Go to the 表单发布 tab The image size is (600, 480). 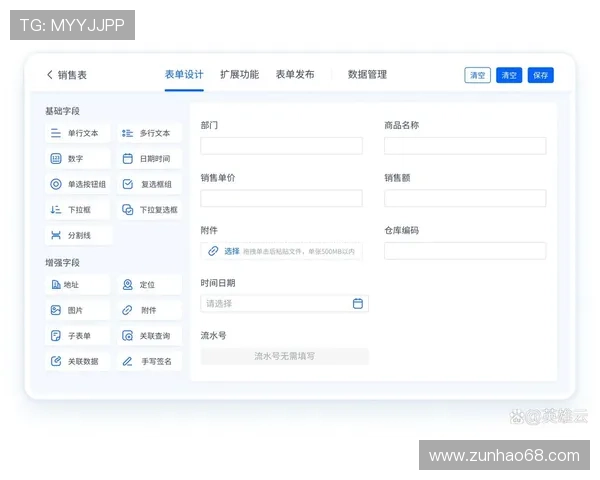click(x=295, y=75)
